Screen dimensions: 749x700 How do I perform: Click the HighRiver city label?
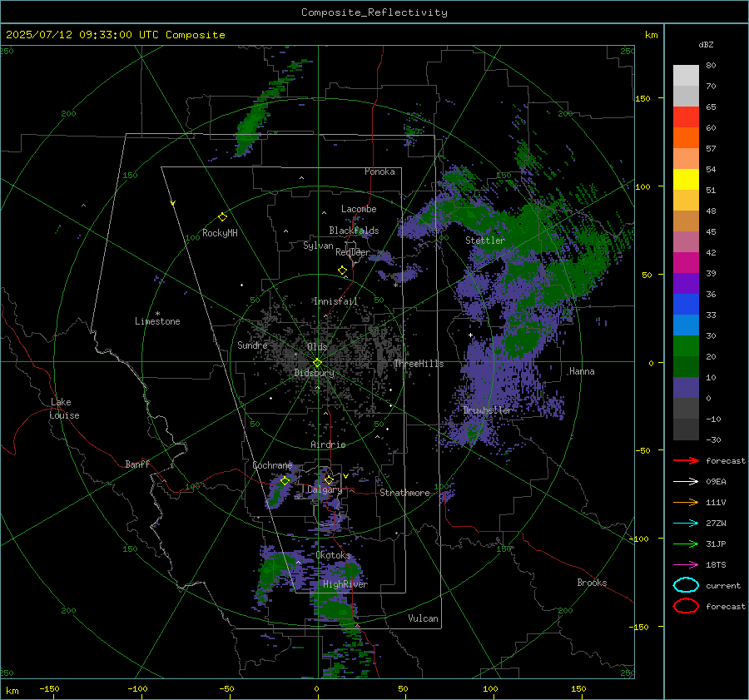point(345,584)
